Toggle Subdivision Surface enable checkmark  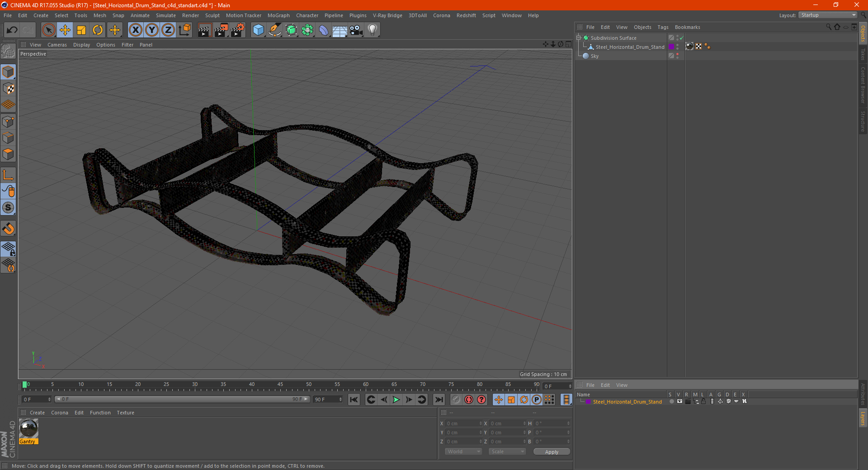(681, 38)
